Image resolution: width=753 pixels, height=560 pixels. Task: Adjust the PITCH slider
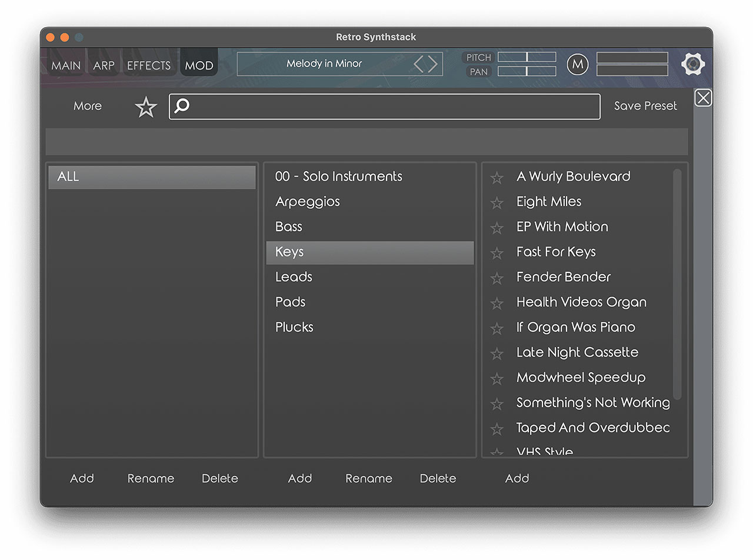point(527,57)
